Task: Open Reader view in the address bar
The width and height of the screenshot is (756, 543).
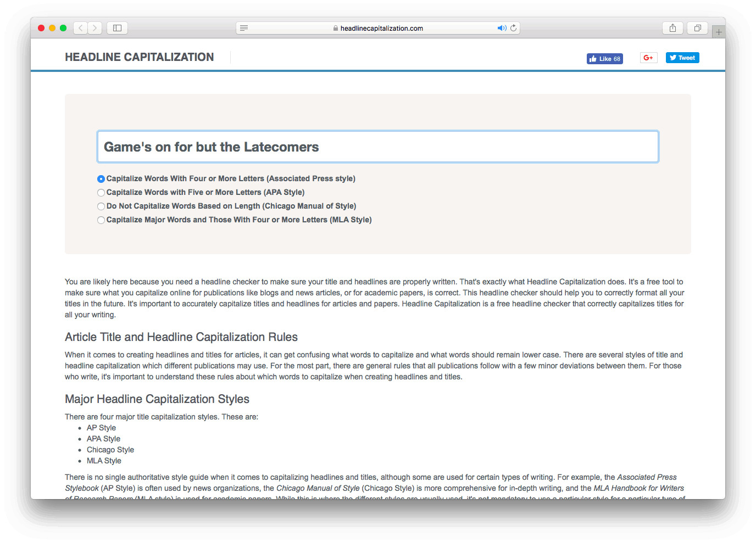Action: pos(244,28)
